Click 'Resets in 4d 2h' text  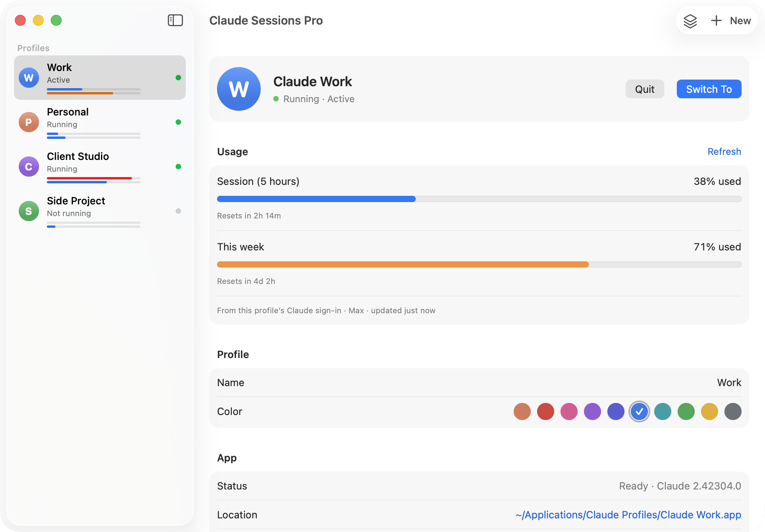click(x=246, y=281)
